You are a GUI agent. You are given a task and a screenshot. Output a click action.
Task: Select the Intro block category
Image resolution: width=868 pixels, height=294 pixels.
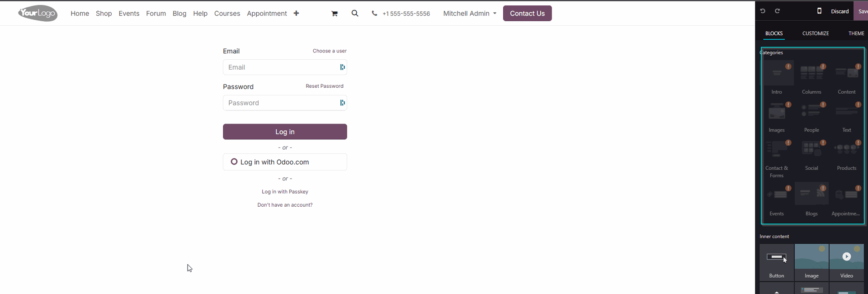pyautogui.click(x=777, y=77)
